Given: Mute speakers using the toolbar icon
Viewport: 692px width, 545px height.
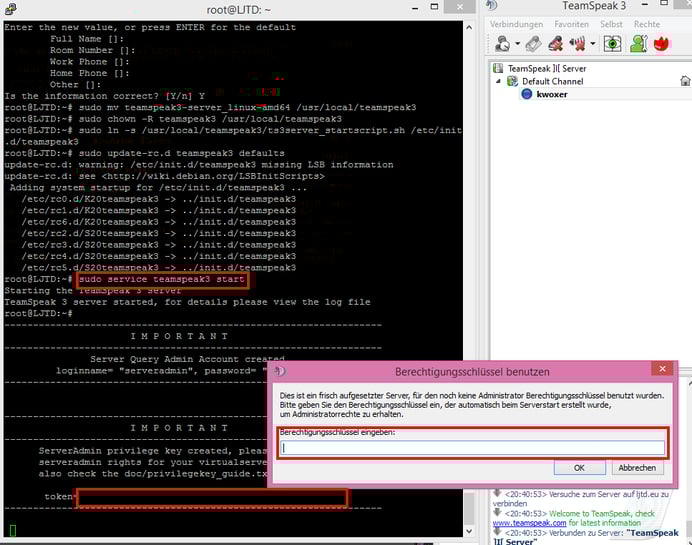Looking at the screenshot, I should [579, 44].
